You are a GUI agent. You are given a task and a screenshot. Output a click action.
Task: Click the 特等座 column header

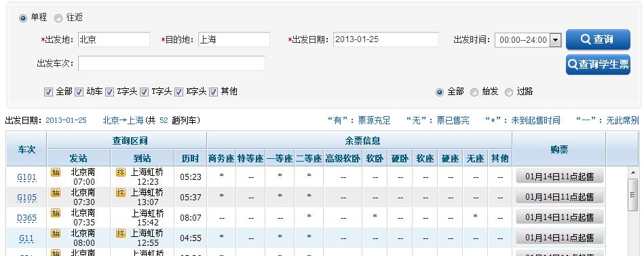[250, 158]
